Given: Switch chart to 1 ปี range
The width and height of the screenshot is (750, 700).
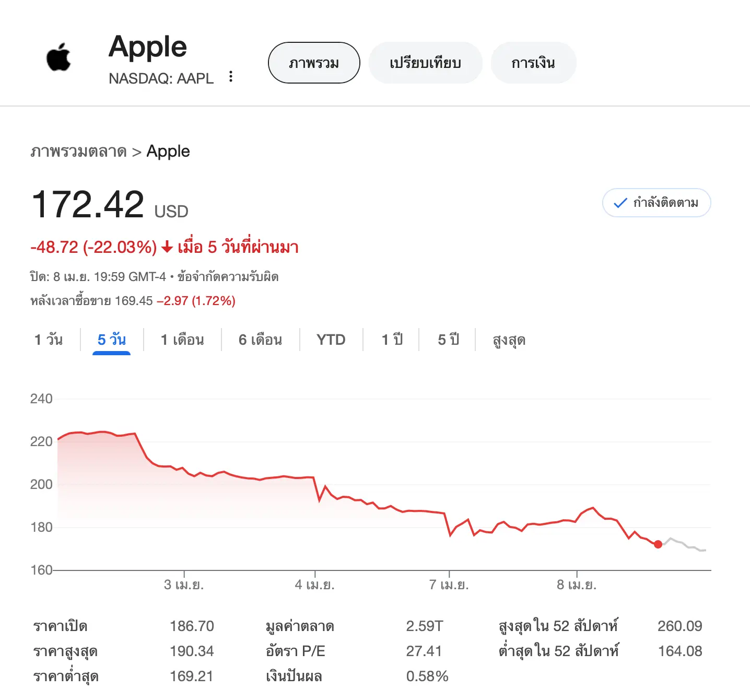Looking at the screenshot, I should coord(392,340).
